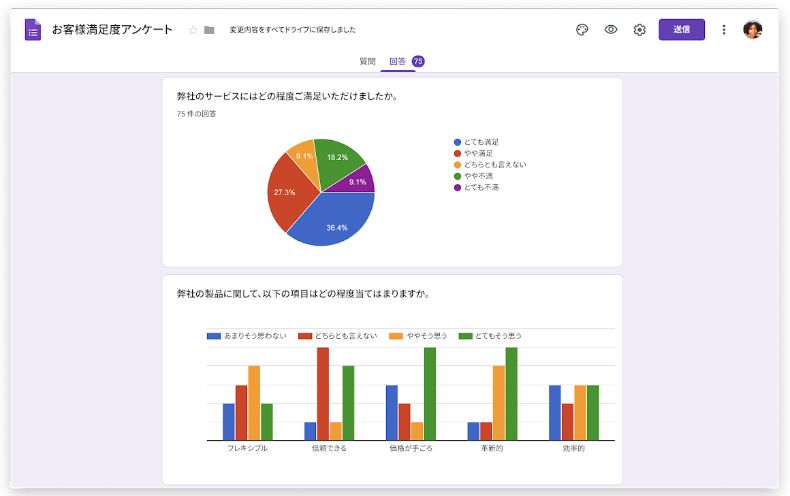
Task: Switch to the 質問 tab
Action: (367, 61)
